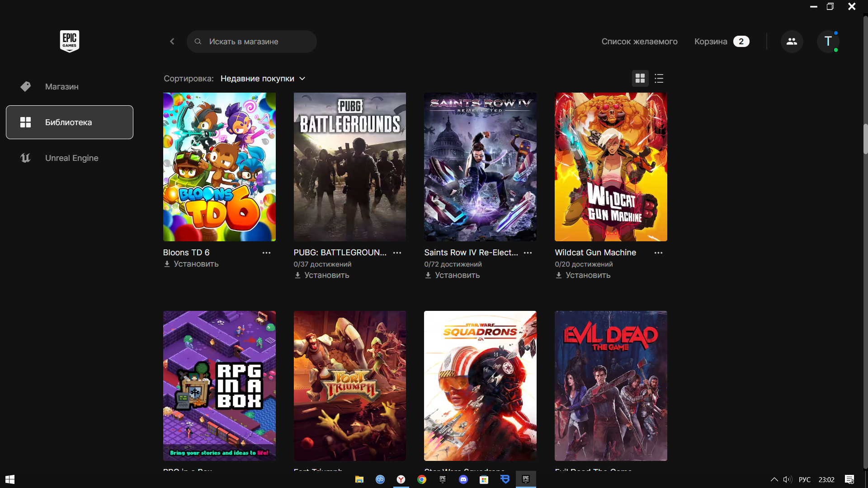Click the Сортировка label

pyautogui.click(x=189, y=79)
